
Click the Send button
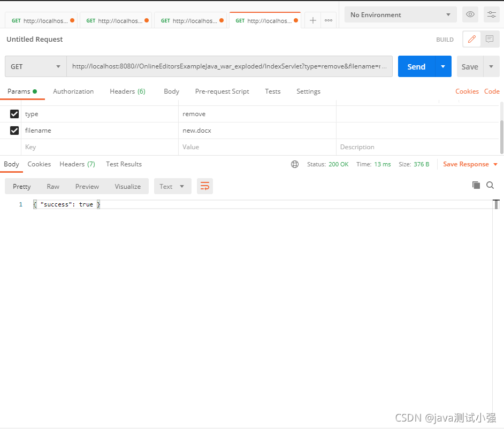[416, 66]
